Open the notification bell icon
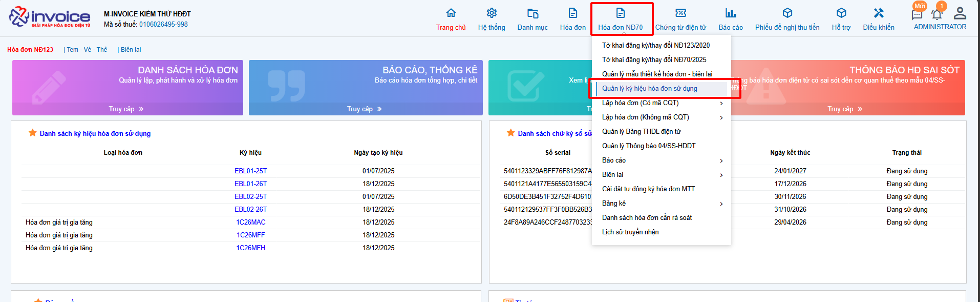This screenshot has width=980, height=302. [x=937, y=14]
